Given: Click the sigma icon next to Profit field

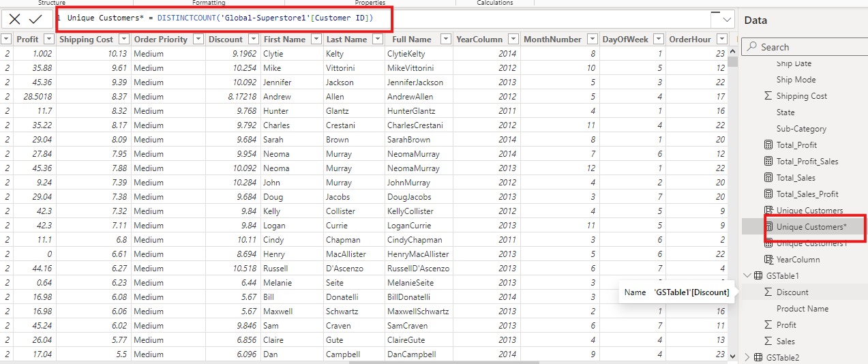Looking at the screenshot, I should (x=768, y=325).
